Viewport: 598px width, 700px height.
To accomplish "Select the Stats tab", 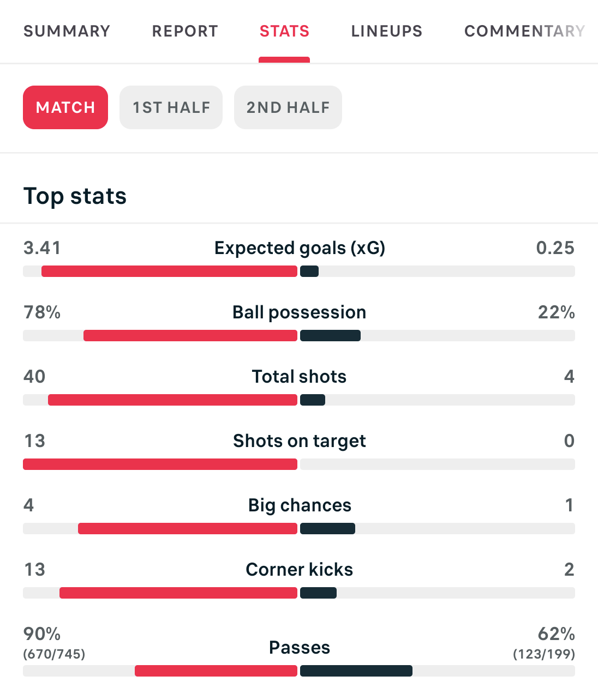I will pos(284,31).
